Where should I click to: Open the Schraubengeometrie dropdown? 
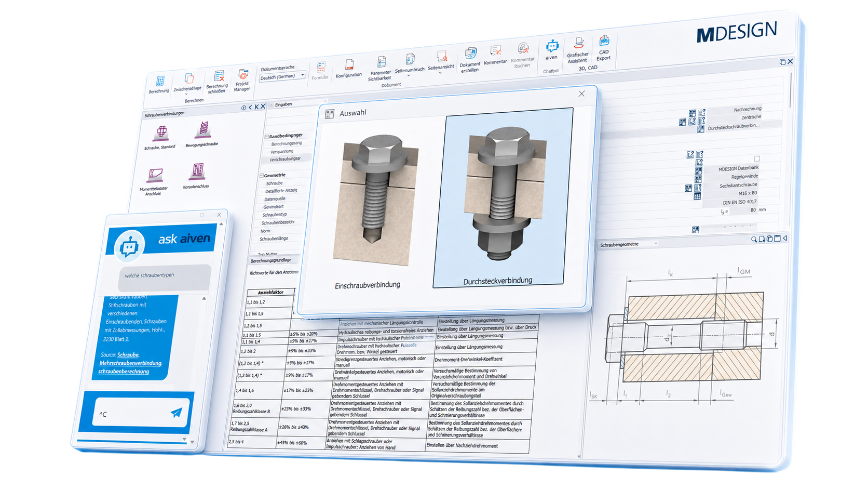coord(656,243)
